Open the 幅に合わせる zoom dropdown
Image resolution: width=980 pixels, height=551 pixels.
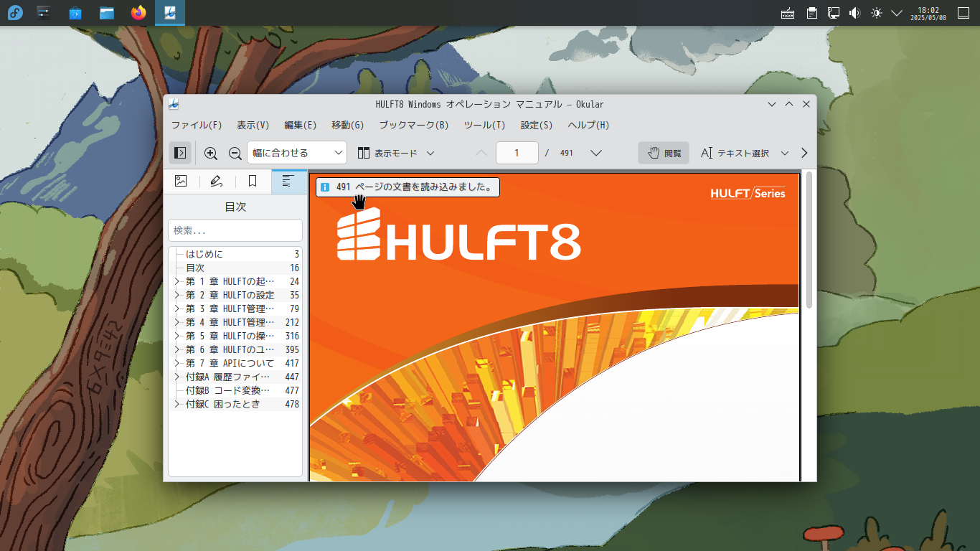[x=297, y=153]
